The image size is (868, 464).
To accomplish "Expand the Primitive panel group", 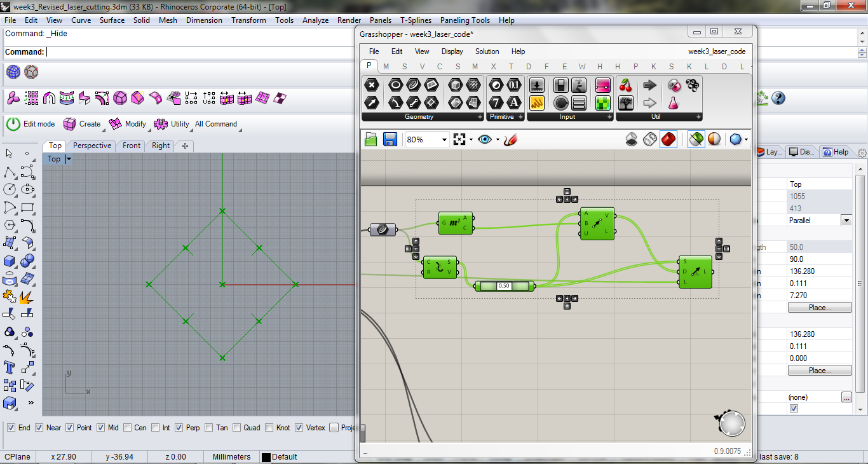I will (x=521, y=117).
